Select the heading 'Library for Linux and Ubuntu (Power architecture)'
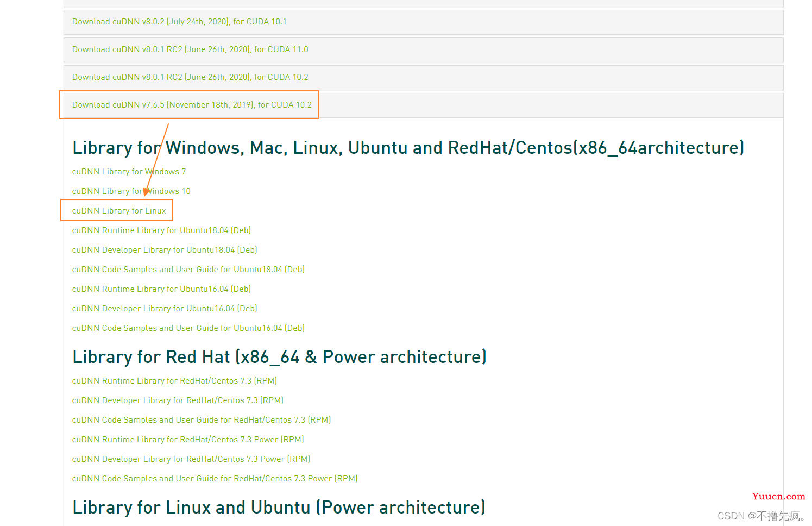812x526 pixels. point(279,508)
